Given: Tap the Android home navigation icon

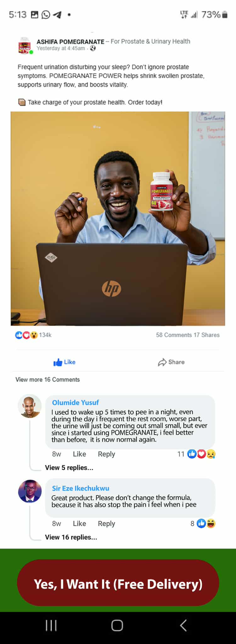Looking at the screenshot, I should click(117, 625).
